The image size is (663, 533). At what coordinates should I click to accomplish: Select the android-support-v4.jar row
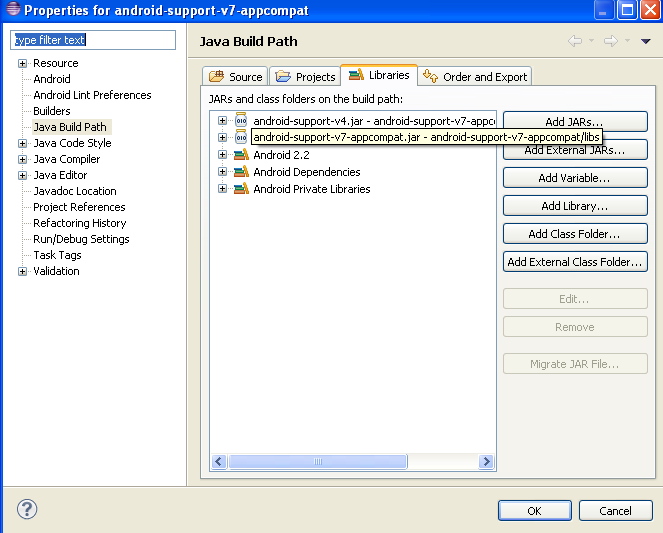click(374, 121)
